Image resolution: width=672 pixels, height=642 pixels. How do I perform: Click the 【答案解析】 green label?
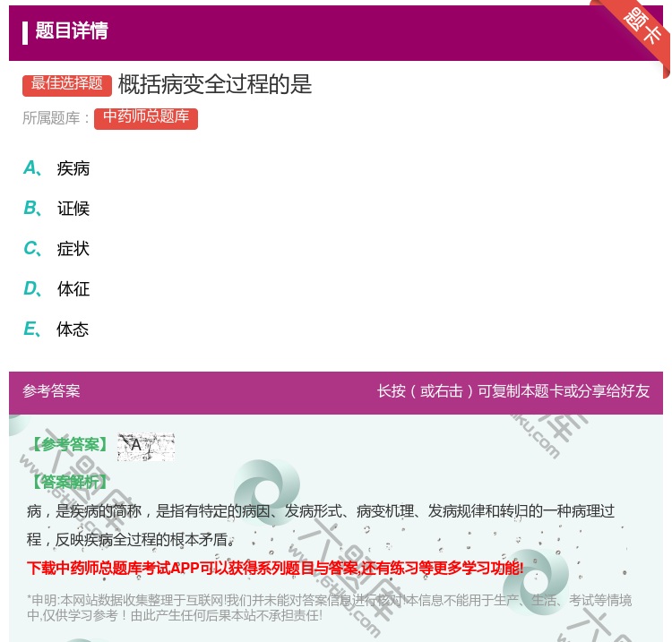(x=71, y=482)
